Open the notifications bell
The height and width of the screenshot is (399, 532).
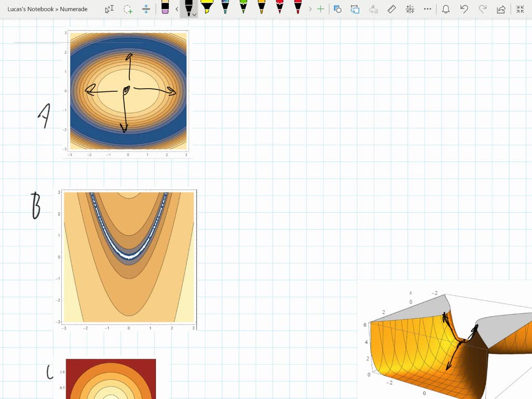(x=446, y=9)
